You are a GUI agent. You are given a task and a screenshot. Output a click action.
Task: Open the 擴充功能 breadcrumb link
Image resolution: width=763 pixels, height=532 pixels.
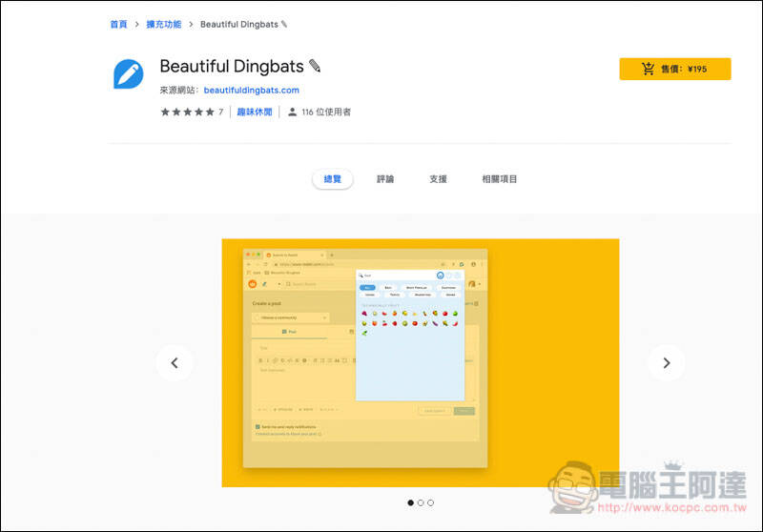pyautogui.click(x=163, y=25)
